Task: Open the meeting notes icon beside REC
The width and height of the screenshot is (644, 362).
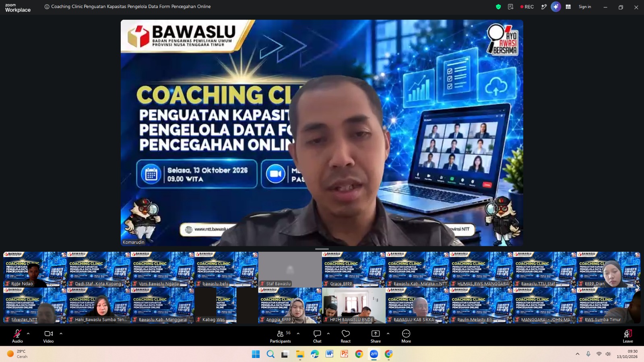Action: [x=511, y=7]
